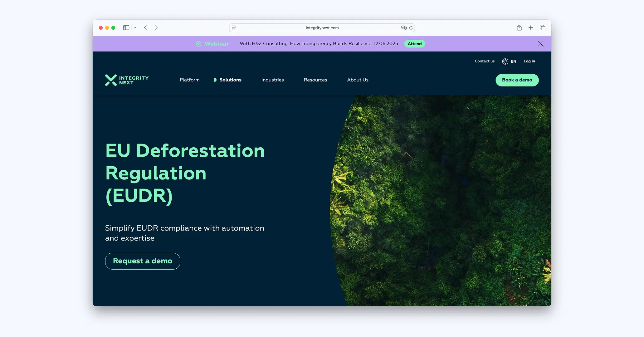Click the Safari sidebar toggle icon

pyautogui.click(x=126, y=28)
